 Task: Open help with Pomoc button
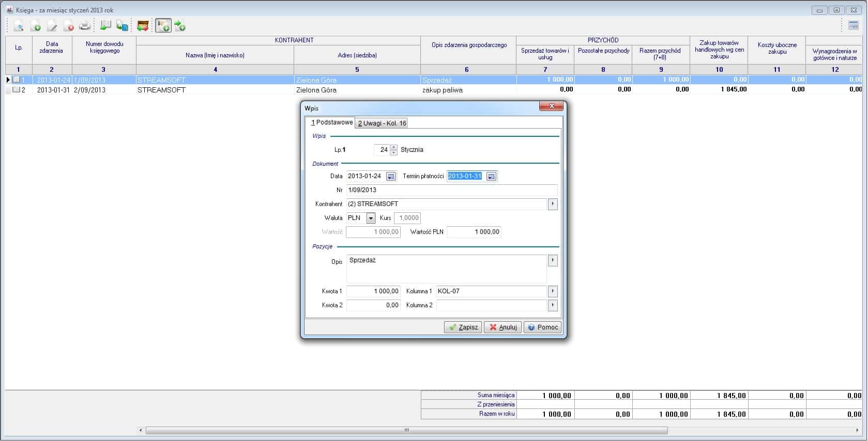pos(542,327)
